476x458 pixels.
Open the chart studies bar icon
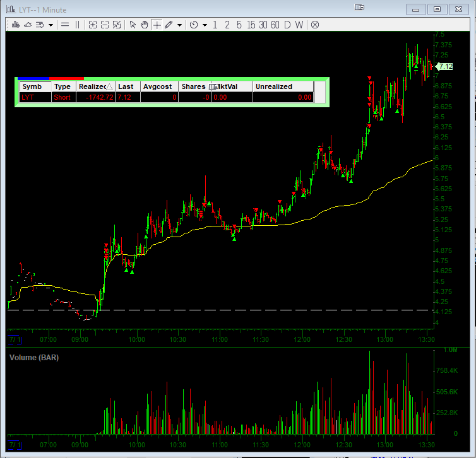point(16,25)
